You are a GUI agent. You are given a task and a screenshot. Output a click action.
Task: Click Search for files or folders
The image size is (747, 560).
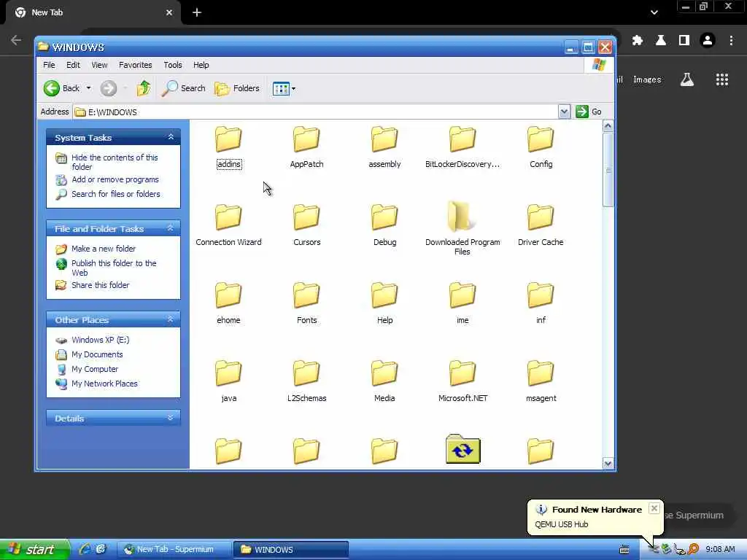(x=116, y=194)
